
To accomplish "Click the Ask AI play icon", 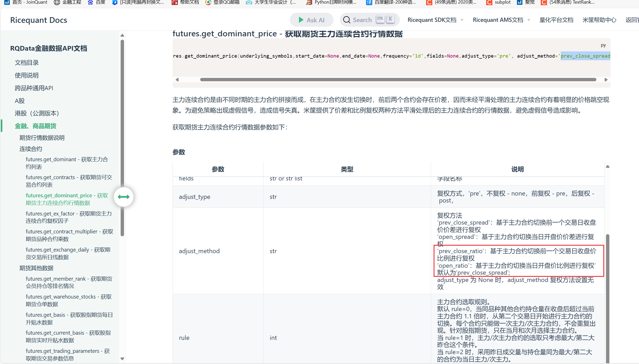I will coord(301,20).
